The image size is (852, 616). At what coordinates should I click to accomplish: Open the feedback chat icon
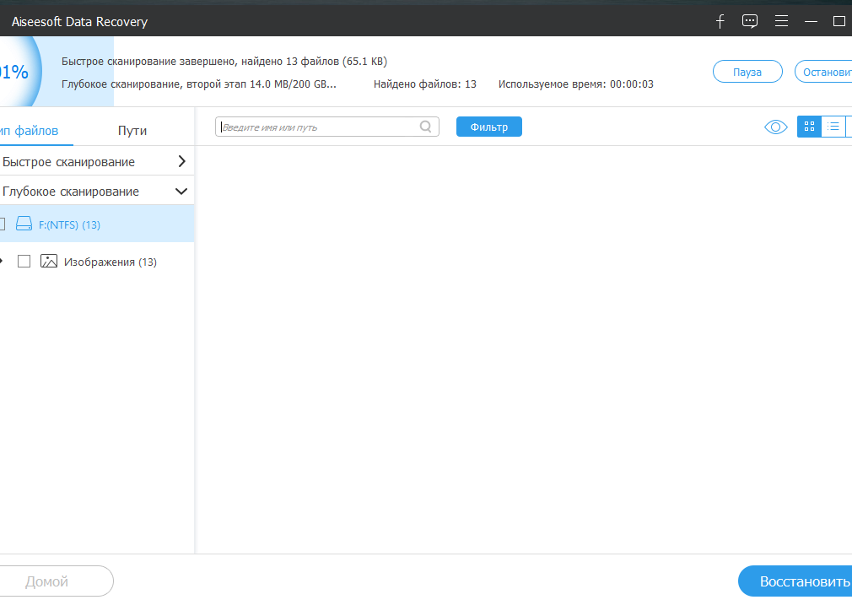[x=750, y=21]
